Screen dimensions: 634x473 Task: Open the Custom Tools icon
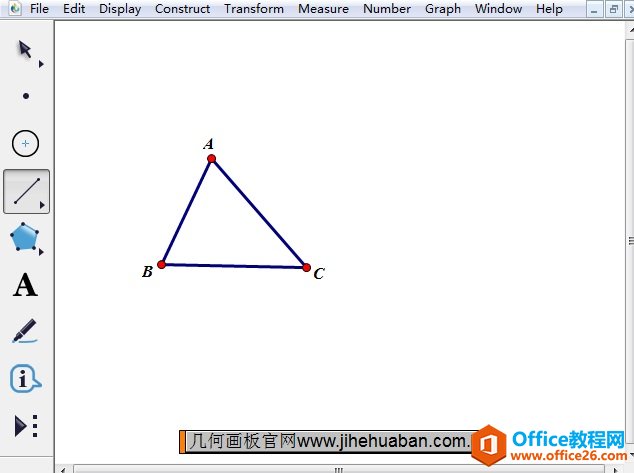26,426
